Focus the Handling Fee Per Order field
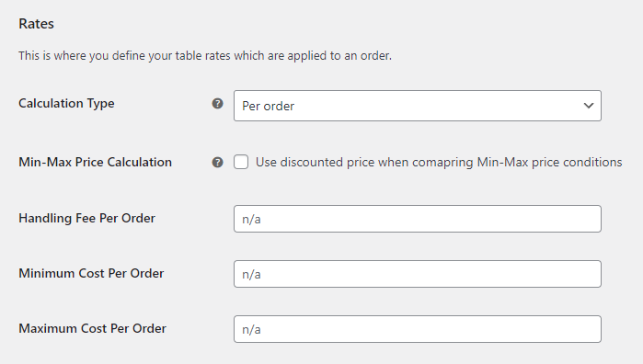Image resolution: width=643 pixels, height=364 pixels. (418, 219)
